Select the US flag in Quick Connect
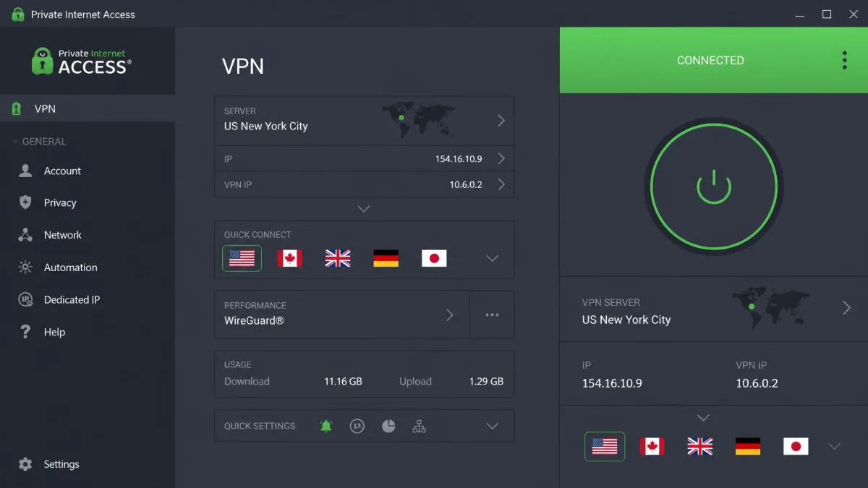This screenshot has width=868, height=488. point(242,258)
